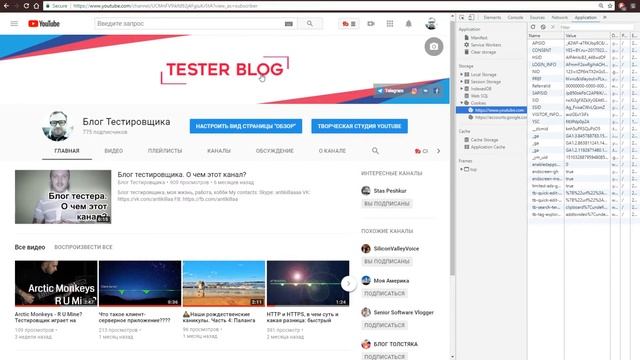Switch to the Network DevTools tab
The image size is (640, 360).
point(560,18)
